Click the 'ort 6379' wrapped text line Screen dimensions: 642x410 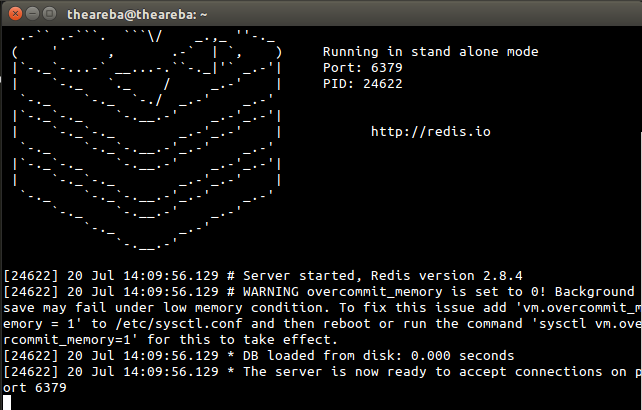[35, 387]
